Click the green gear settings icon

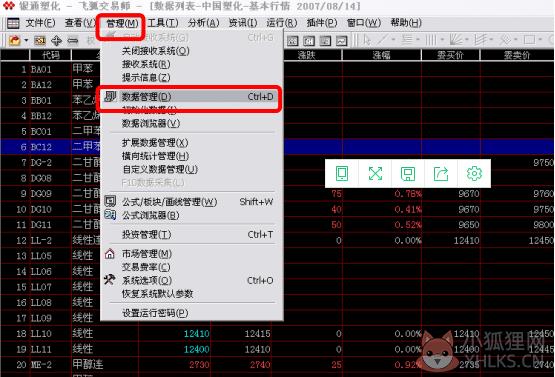click(x=474, y=173)
